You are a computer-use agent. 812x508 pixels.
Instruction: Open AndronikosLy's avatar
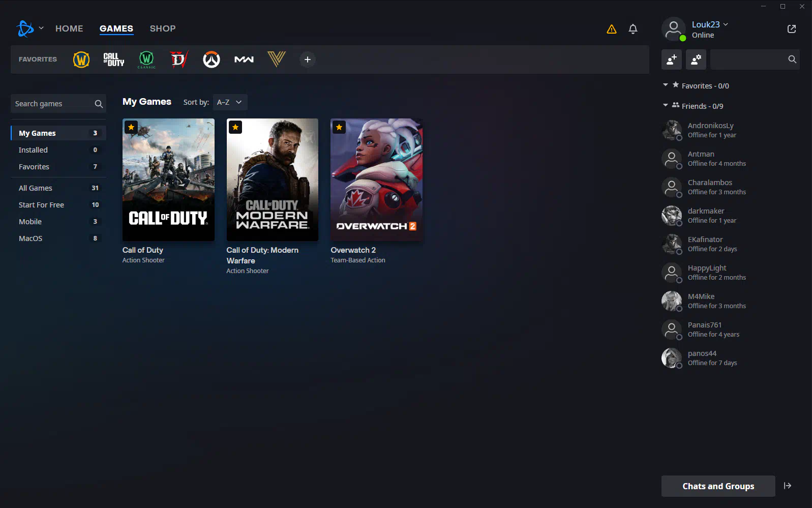click(672, 130)
